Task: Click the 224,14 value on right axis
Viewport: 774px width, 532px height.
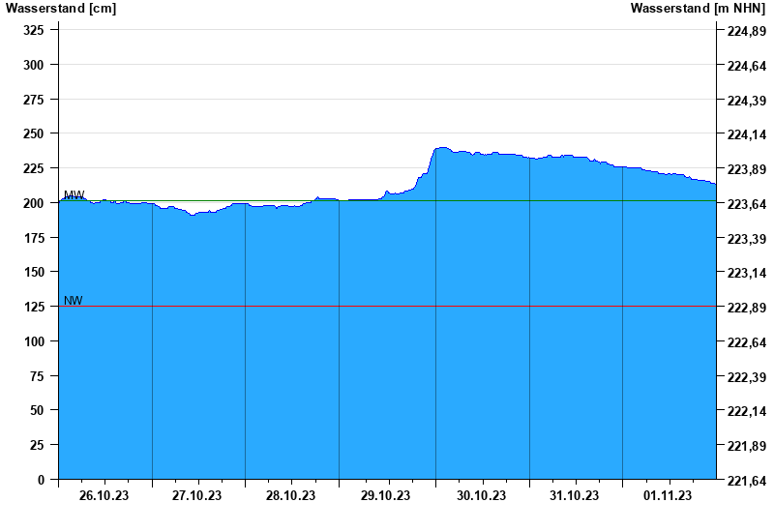Action: click(747, 134)
